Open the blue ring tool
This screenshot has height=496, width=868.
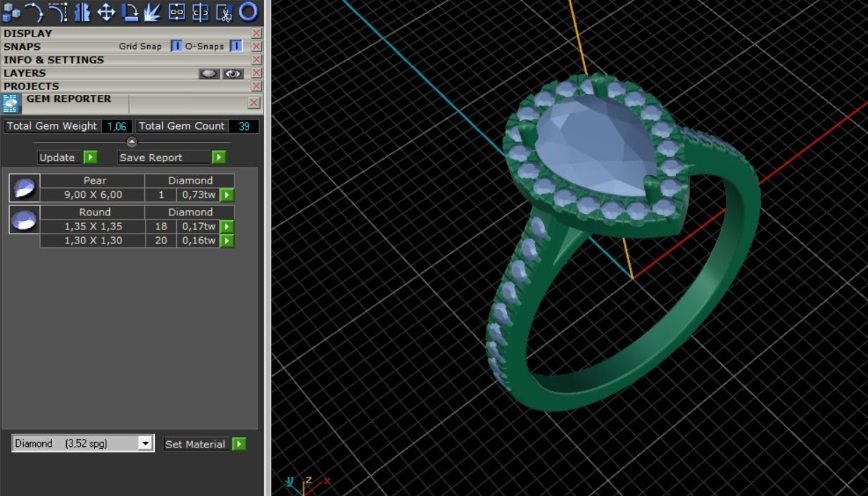coord(248,12)
